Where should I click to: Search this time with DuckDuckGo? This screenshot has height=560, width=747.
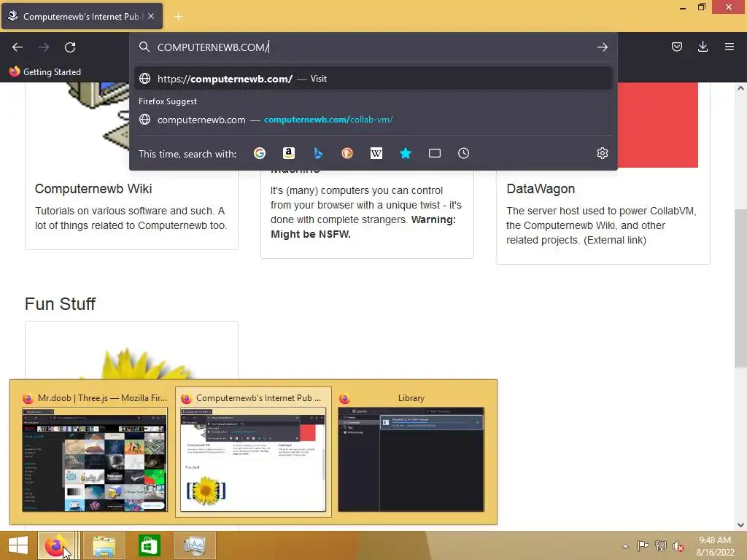click(x=347, y=153)
